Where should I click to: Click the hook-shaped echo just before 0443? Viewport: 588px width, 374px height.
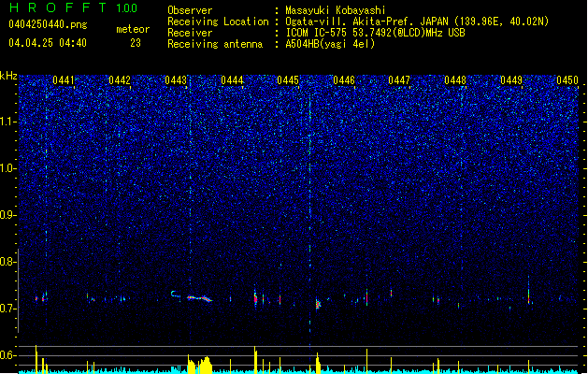174,294
